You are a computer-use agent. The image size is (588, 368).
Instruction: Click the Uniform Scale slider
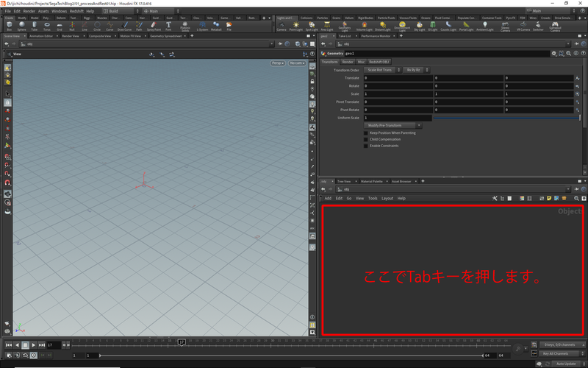[x=506, y=118]
